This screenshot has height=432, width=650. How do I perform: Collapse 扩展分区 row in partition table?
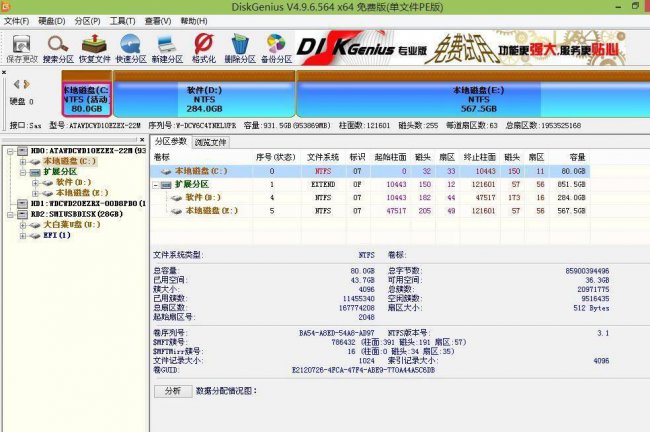[156, 185]
